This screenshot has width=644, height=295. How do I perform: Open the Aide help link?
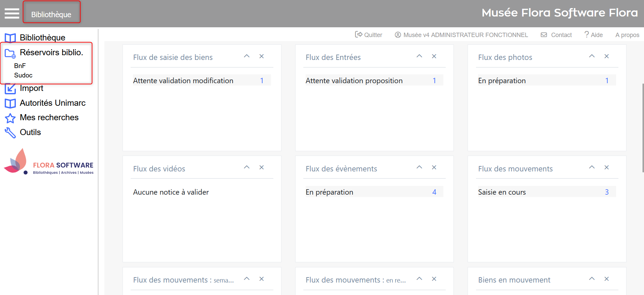[594, 35]
